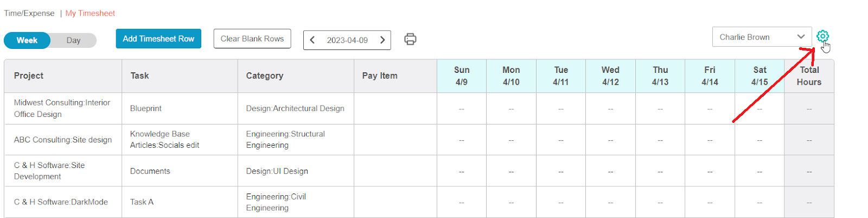The height and width of the screenshot is (218, 868).
Task: Go to previous week with left arrow
Action: 312,40
